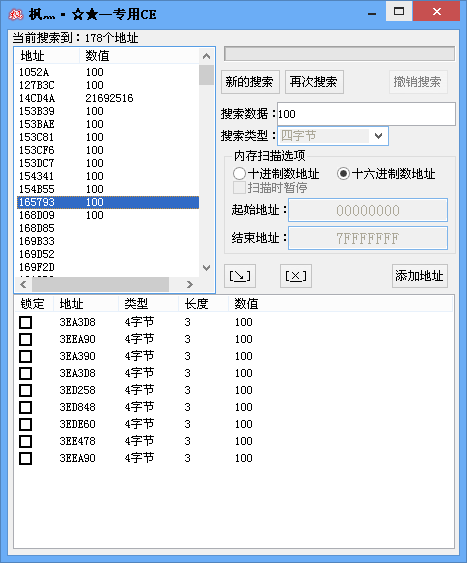This screenshot has width=467, height=563.
Task: Toggle lock checkbox for 3ED258 row
Action: pyautogui.click(x=25, y=390)
